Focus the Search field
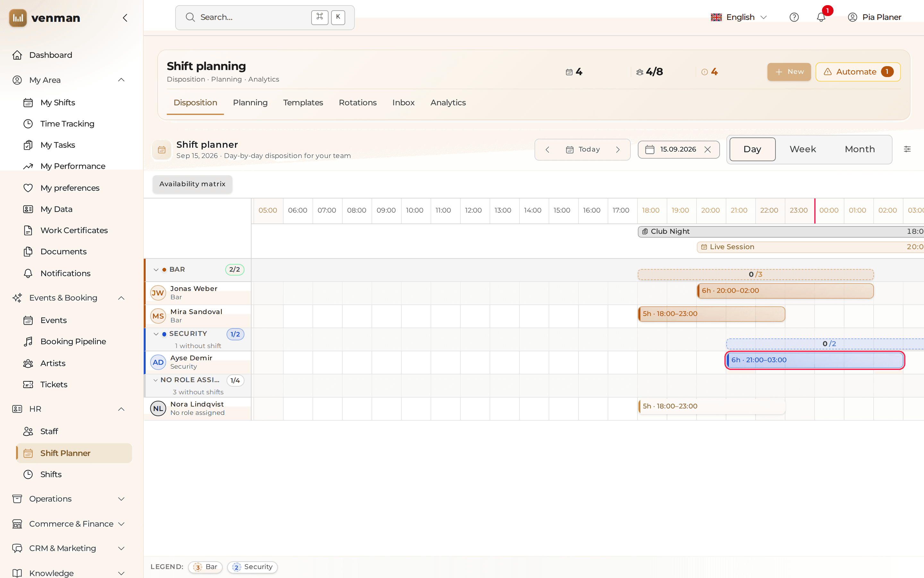 pos(265,18)
